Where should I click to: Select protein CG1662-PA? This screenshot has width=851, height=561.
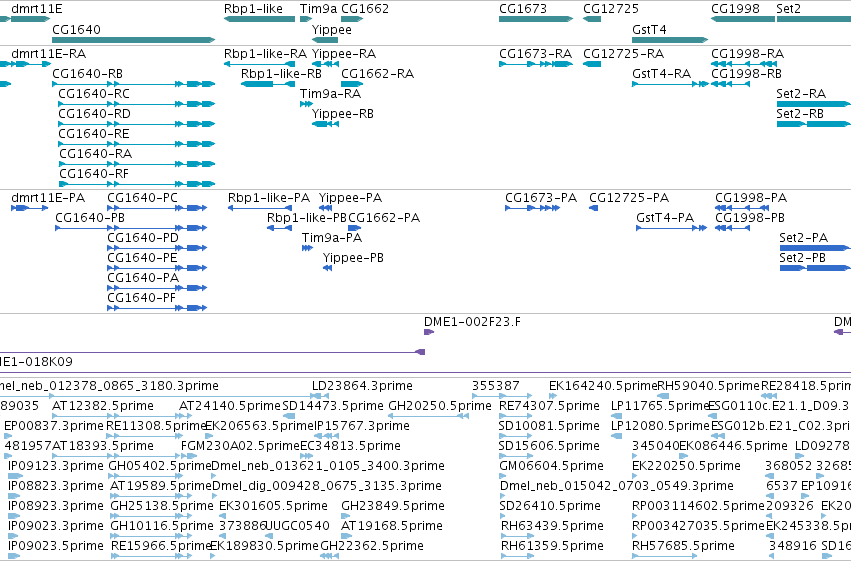point(384,219)
